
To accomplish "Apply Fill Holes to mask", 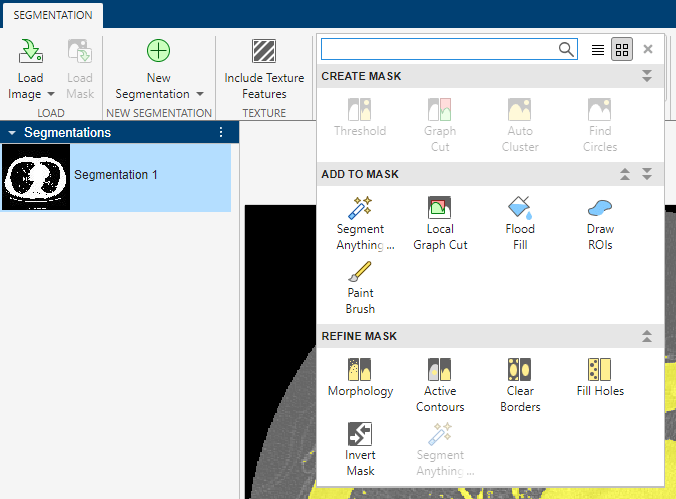I will click(x=600, y=377).
